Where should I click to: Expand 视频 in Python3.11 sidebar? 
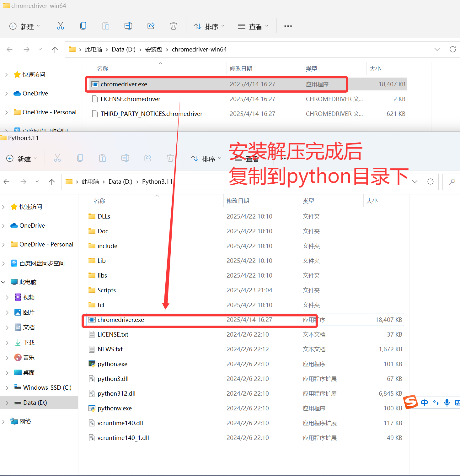pos(7,297)
